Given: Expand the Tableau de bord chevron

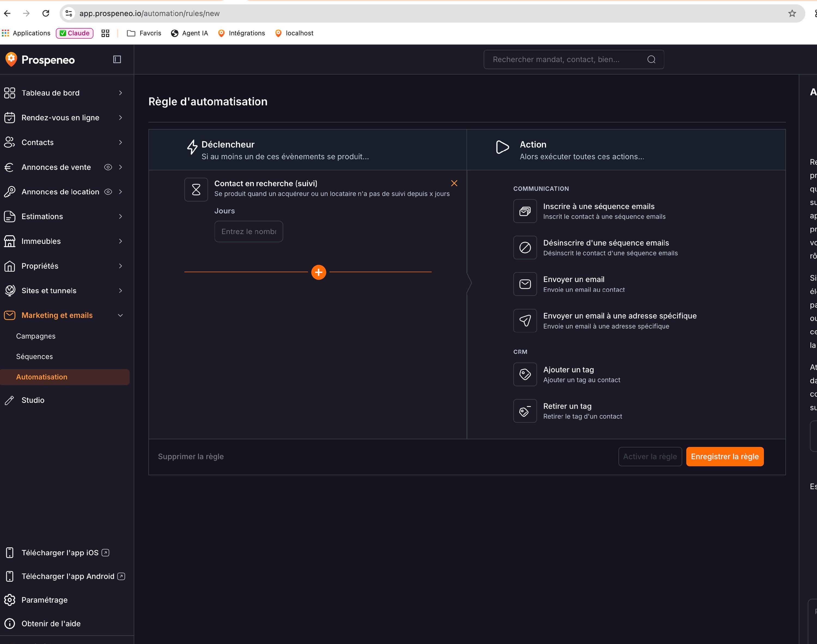Looking at the screenshot, I should 120,93.
